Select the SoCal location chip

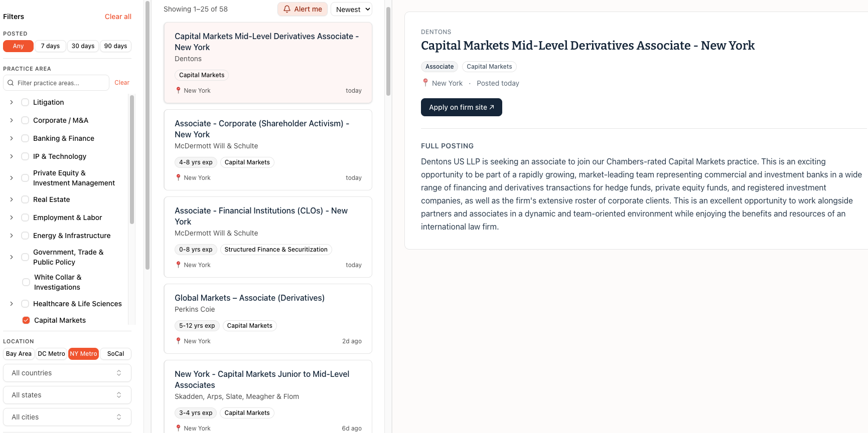coord(115,354)
